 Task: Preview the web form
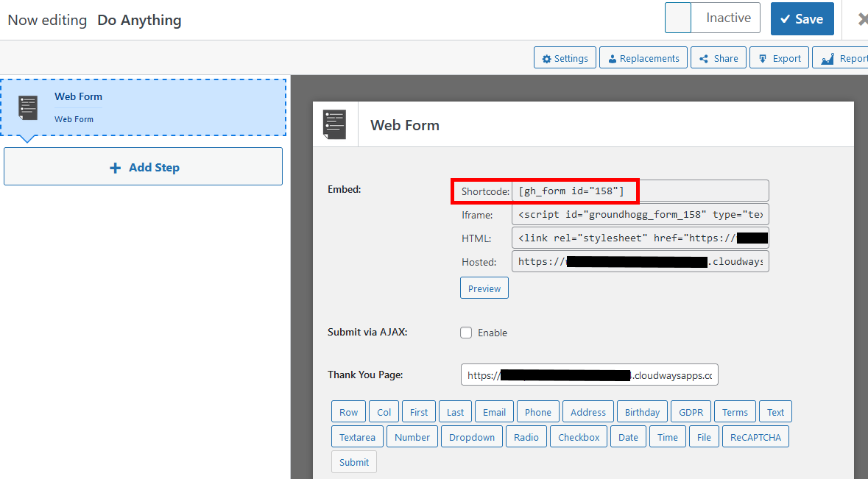pyautogui.click(x=484, y=288)
